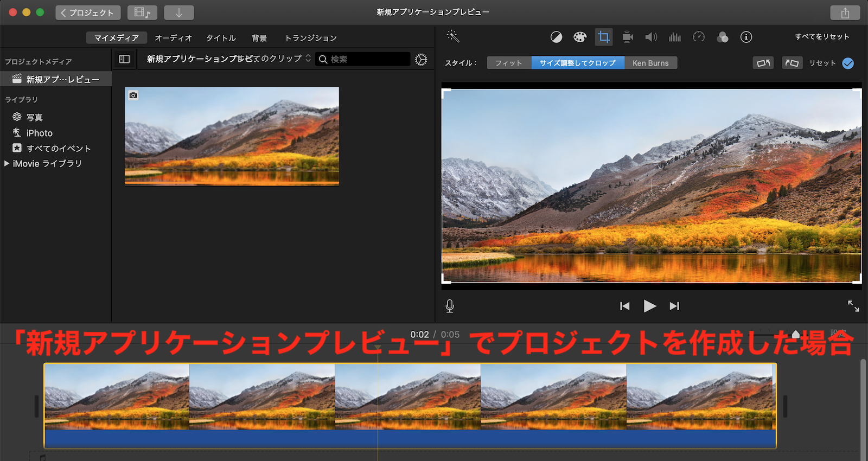Select the フィット crop style
868x461 pixels.
509,63
